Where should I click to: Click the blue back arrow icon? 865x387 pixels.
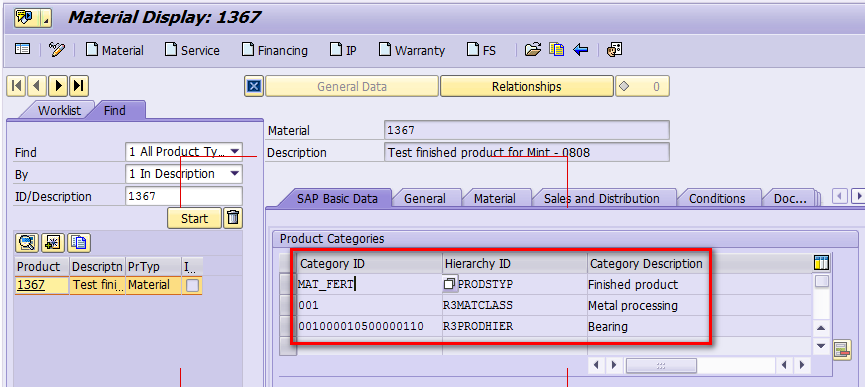tap(580, 50)
